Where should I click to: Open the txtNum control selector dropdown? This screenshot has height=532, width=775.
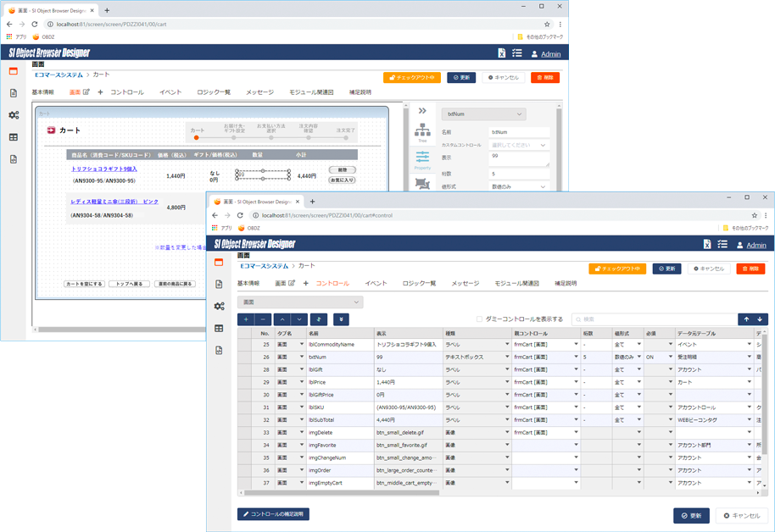[x=483, y=114]
